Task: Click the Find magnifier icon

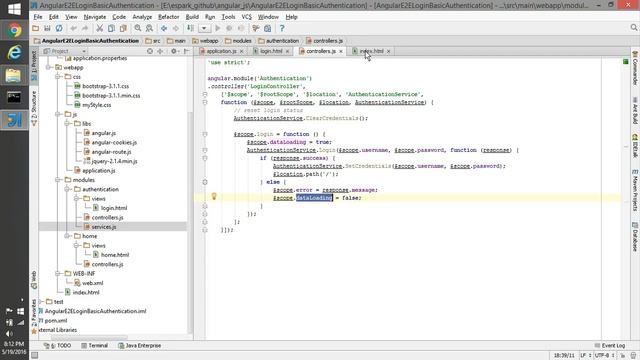Action: click(138, 29)
